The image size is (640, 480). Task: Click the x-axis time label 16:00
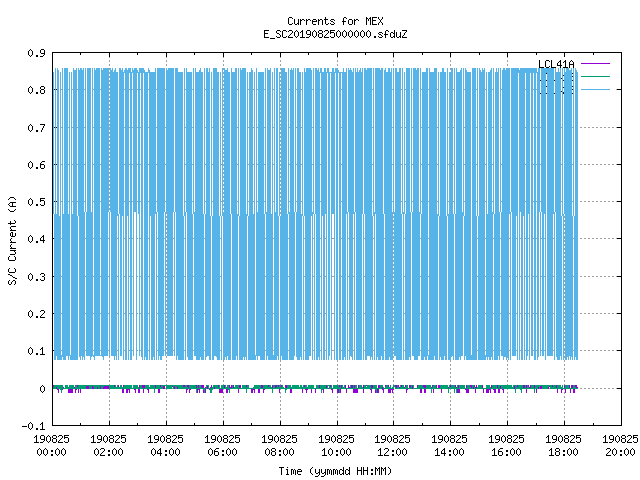pos(507,452)
